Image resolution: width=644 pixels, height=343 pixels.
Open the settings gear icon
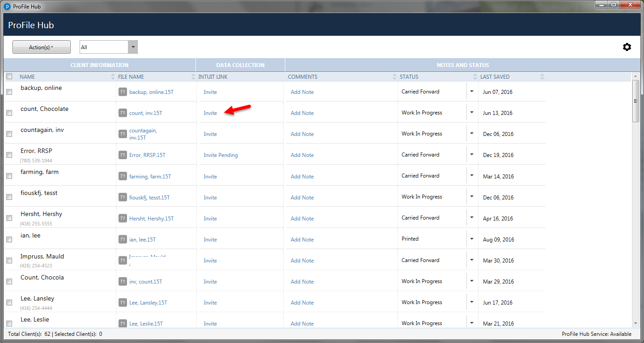click(x=627, y=47)
